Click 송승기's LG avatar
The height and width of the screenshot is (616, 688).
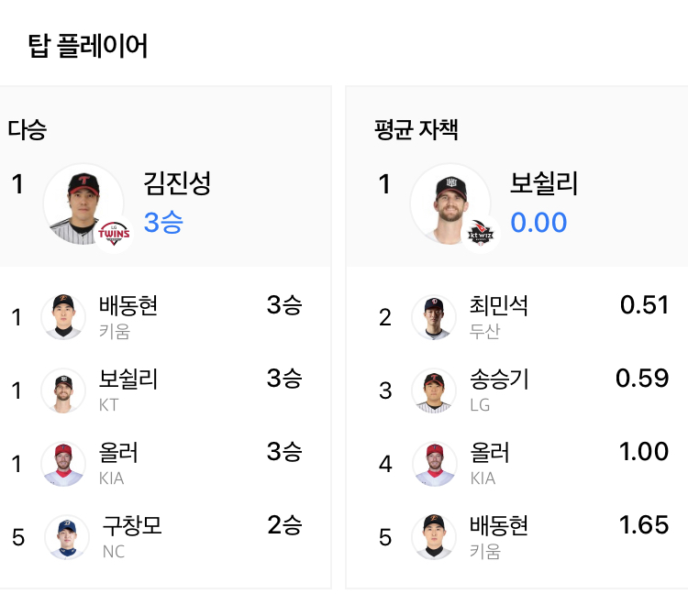coord(433,390)
